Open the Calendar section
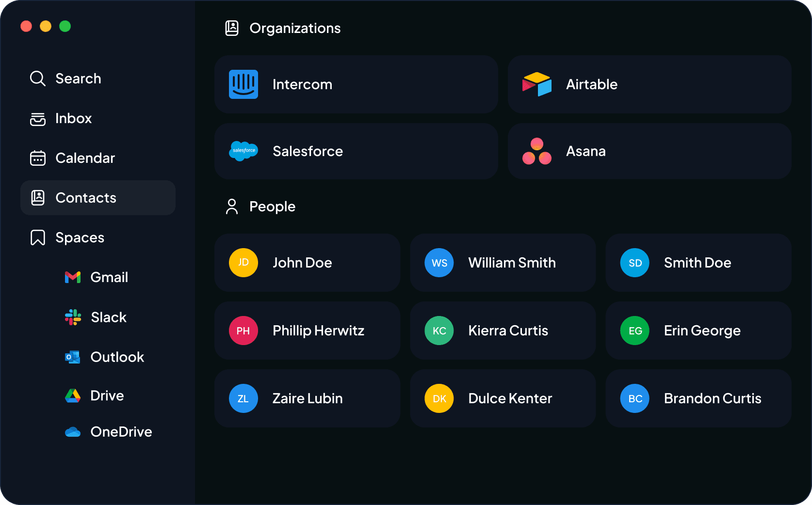Screen dimensions: 812x505 [98, 158]
